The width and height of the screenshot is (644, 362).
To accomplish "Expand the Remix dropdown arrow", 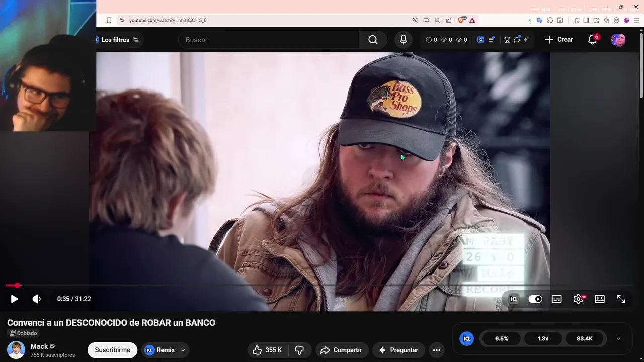I will [x=183, y=350].
